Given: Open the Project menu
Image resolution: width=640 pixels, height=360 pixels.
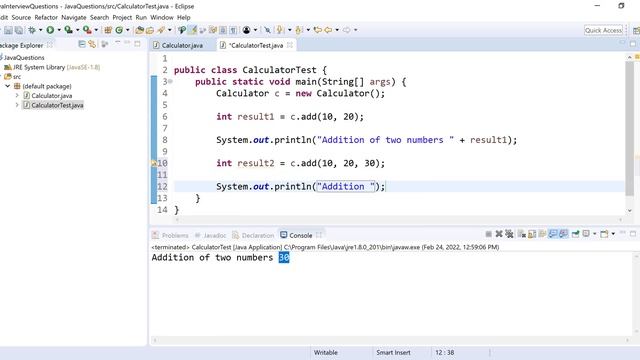Looking at the screenshot, I should click(122, 18).
